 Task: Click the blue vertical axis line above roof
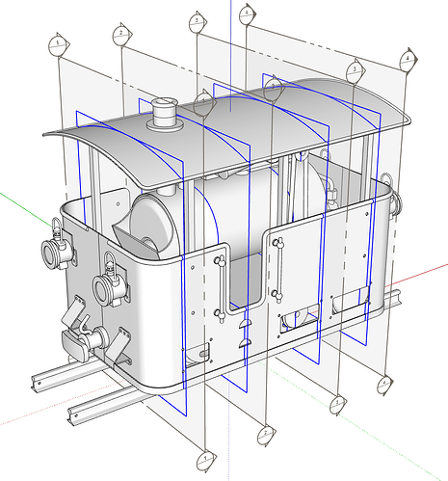(x=231, y=56)
